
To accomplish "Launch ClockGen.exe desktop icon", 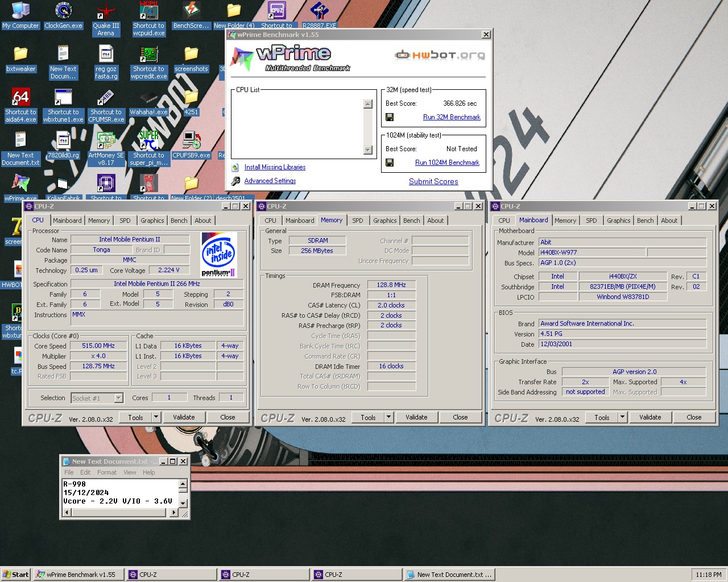I will 63,16.
